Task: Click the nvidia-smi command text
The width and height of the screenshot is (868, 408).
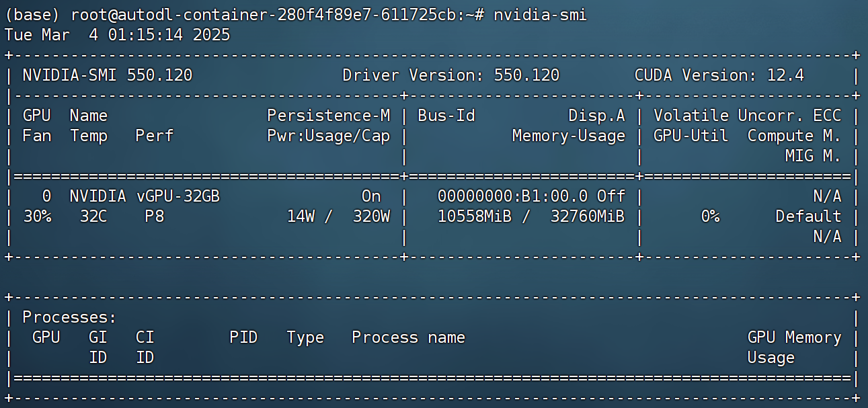Action: pos(539,15)
